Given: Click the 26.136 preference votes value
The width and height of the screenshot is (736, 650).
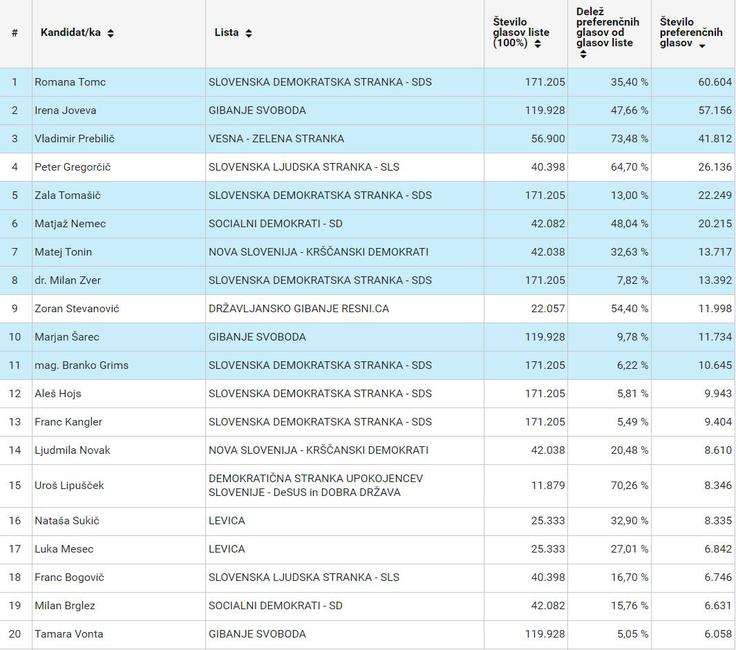Looking at the screenshot, I should (715, 167).
